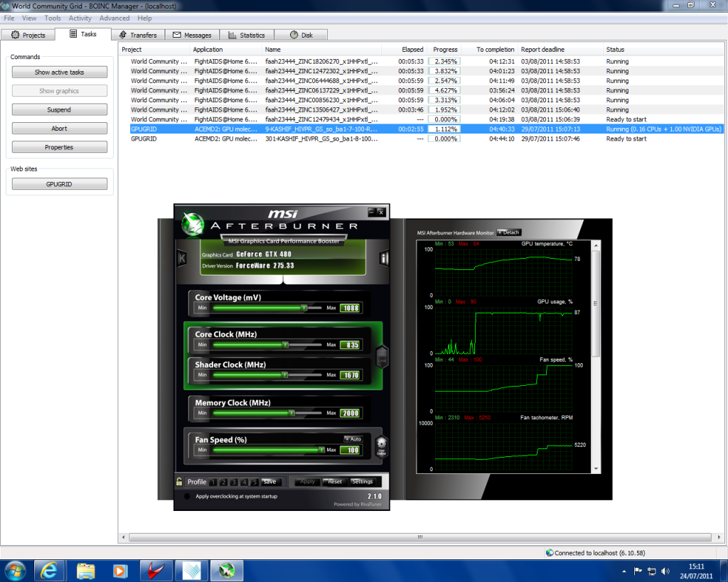Switch to the Projects tab

(28, 35)
